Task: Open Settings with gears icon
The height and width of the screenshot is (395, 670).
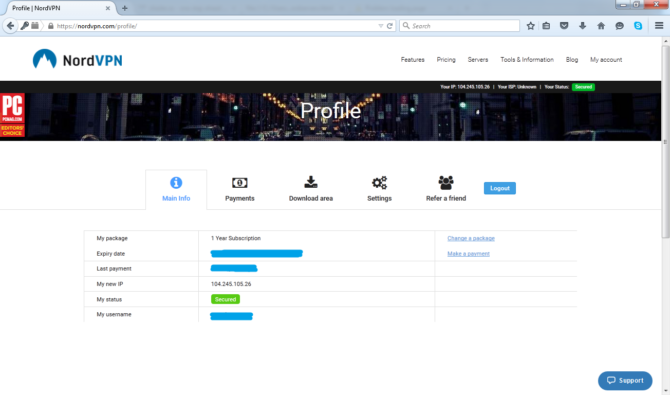Action: tap(379, 189)
